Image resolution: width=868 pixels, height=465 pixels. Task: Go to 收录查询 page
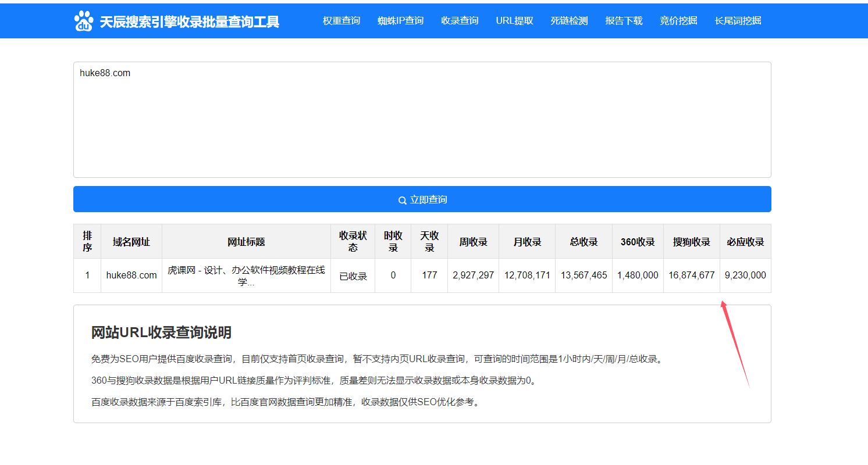pyautogui.click(x=460, y=21)
